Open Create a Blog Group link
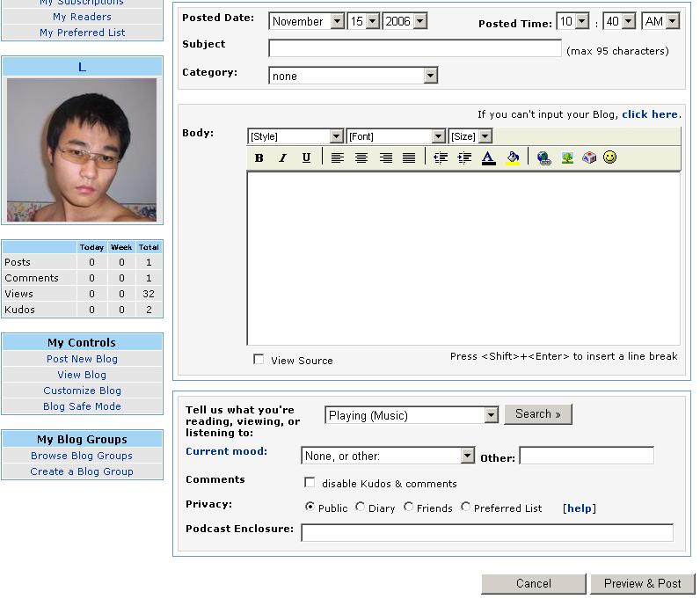 tap(82, 471)
